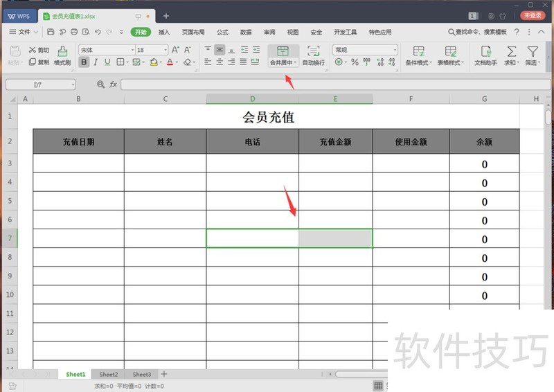Toggle Wrap Text (自动换行)

[x=314, y=55]
